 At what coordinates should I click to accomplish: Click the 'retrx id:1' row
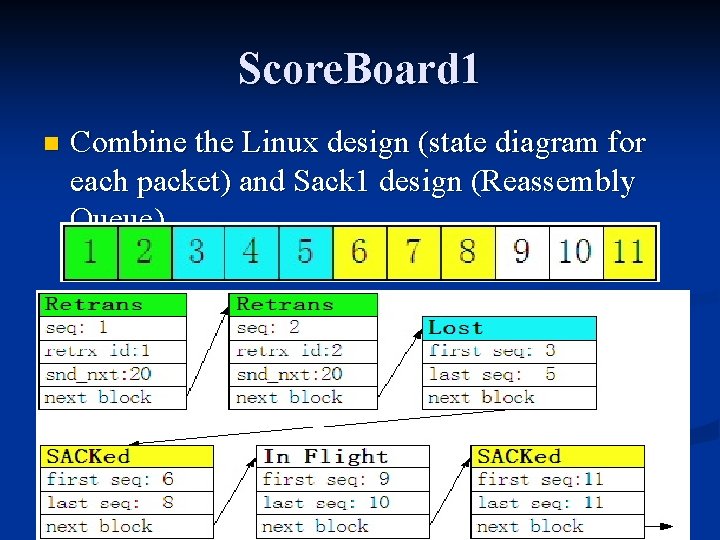(113, 352)
